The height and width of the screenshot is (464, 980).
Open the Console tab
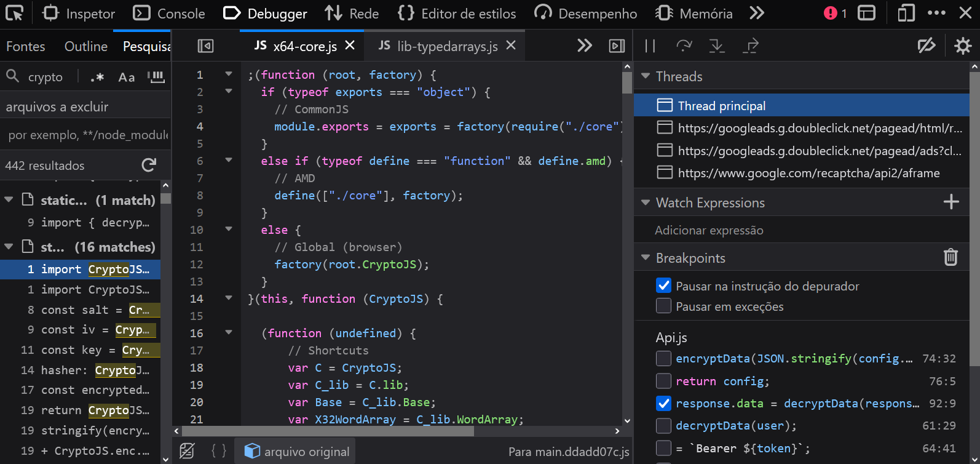point(169,14)
